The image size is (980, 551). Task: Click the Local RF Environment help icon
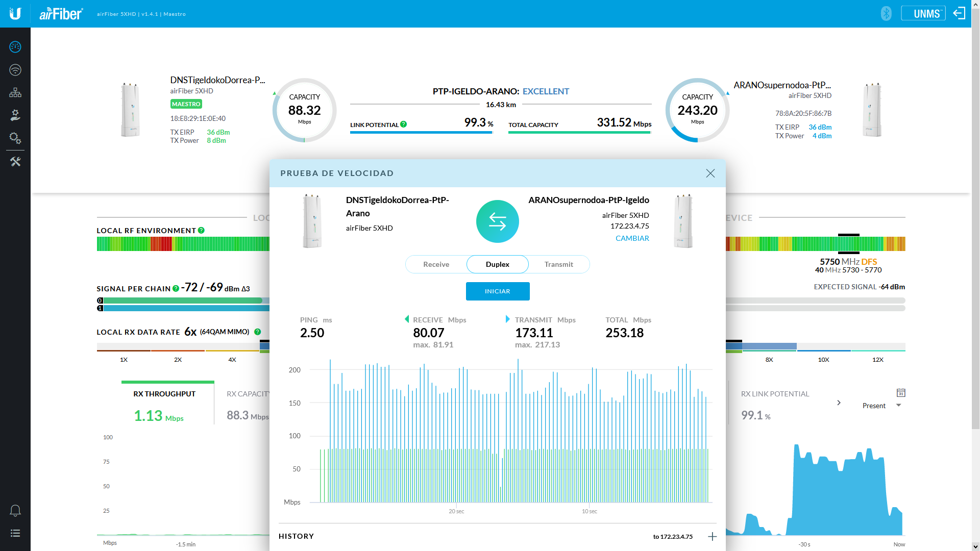click(x=202, y=231)
